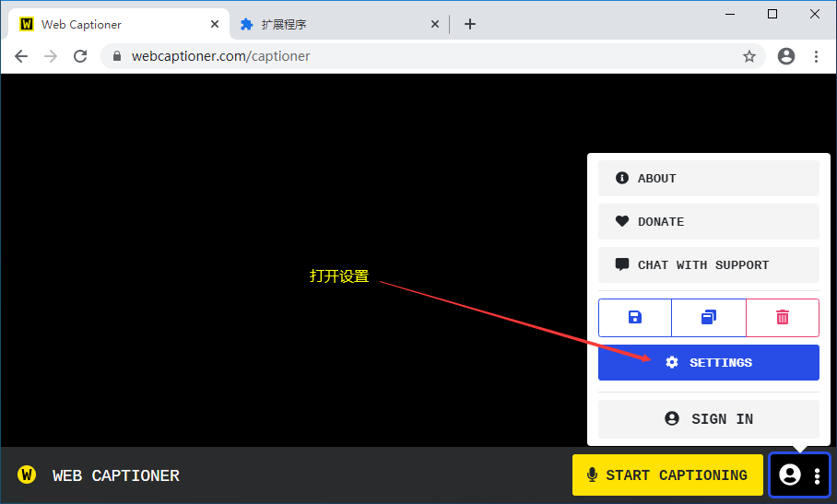Choose the Donate option
The image size is (837, 504).
pyautogui.click(x=708, y=221)
